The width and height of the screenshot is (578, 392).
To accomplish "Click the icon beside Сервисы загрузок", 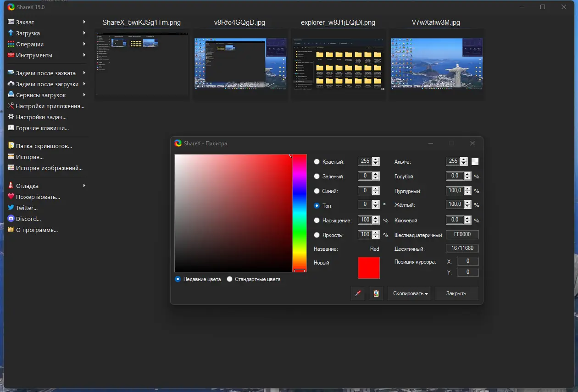I will tap(11, 95).
